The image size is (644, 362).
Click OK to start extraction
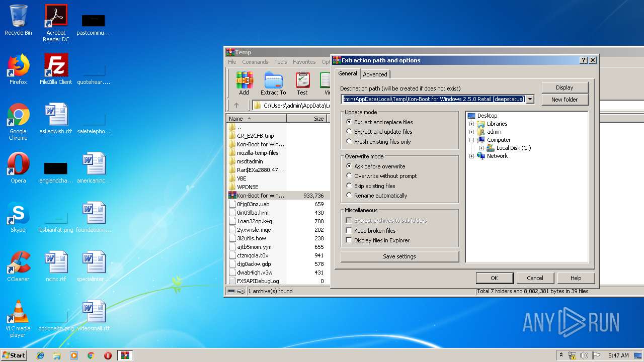click(494, 278)
